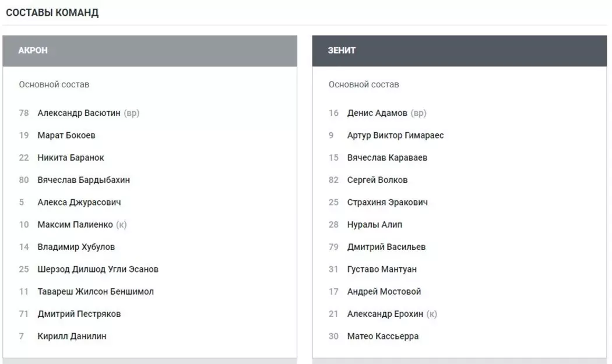This screenshot has height=364, width=612.
Task: Open Владимир Хубулов's player page
Action: pos(76,247)
